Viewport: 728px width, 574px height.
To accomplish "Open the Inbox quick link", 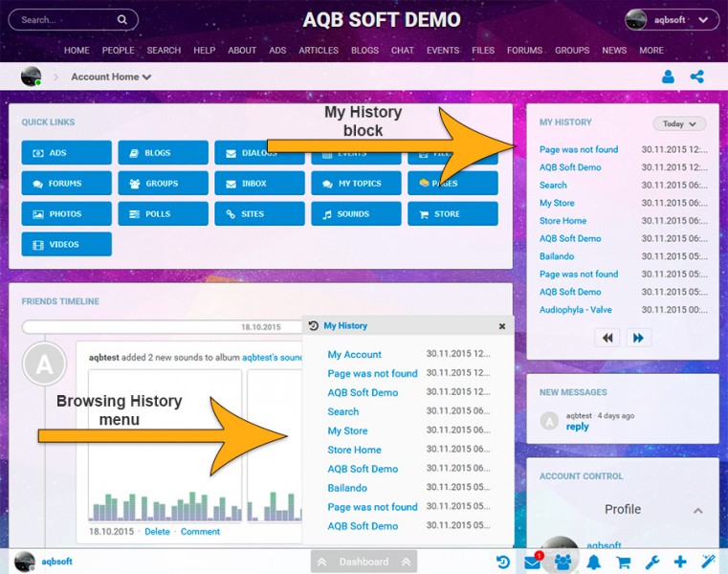I will tap(259, 184).
